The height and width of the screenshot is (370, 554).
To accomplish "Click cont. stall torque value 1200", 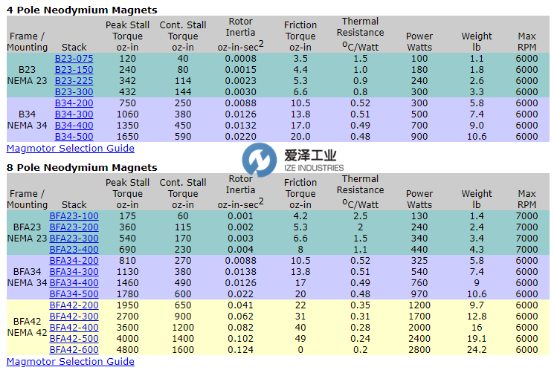I will coord(183,328).
